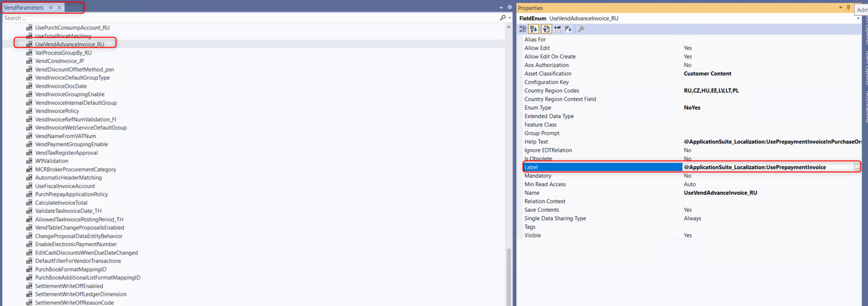Select SettlementWriteOffLedgerDimension field
Image resolution: width=868 pixels, height=306 pixels.
(81, 294)
